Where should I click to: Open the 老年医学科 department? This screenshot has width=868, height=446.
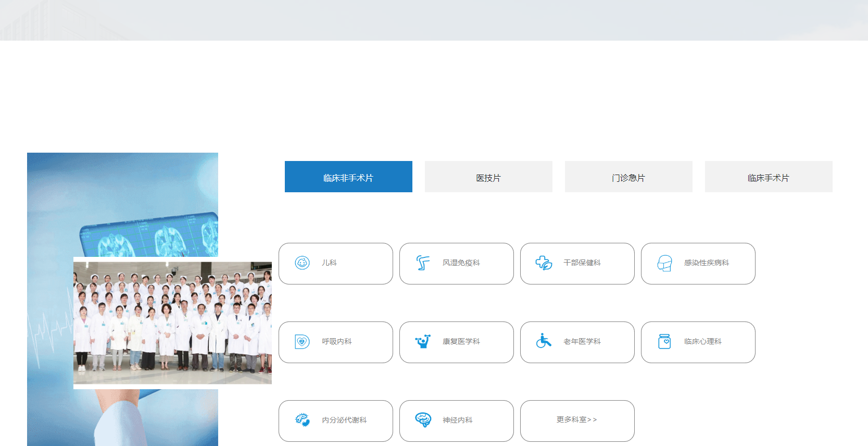pyautogui.click(x=577, y=342)
